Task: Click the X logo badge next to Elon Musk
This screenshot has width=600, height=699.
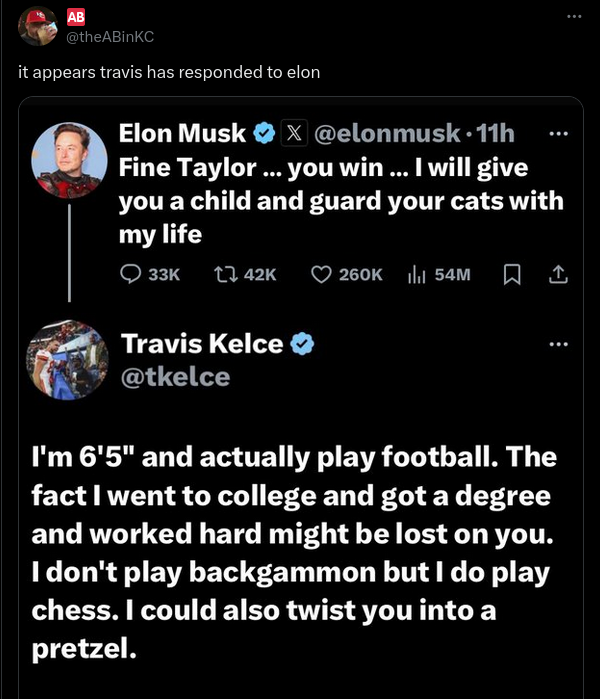Action: [294, 133]
